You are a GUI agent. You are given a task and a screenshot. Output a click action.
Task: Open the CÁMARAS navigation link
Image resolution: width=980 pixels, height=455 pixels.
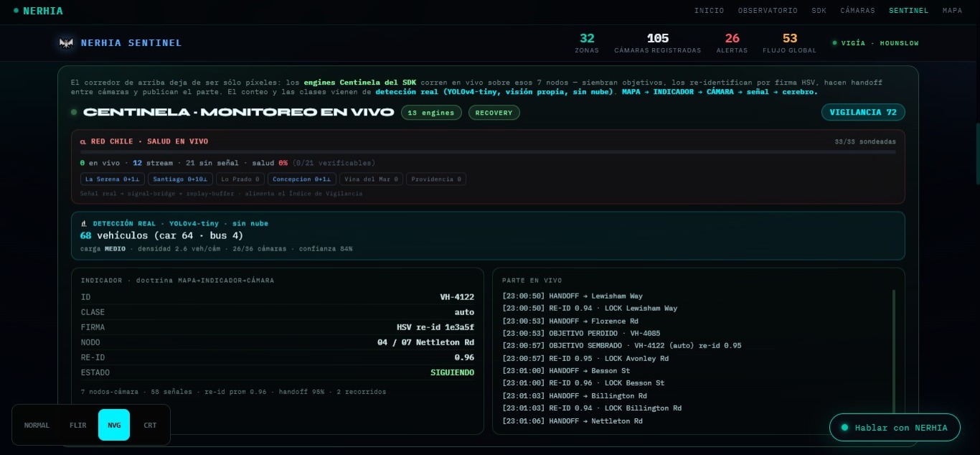pyautogui.click(x=857, y=11)
